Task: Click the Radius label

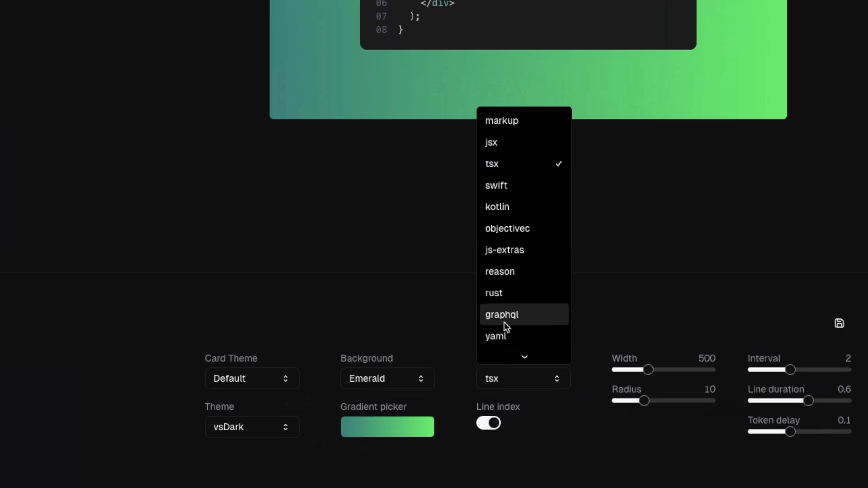Action: [626, 389]
